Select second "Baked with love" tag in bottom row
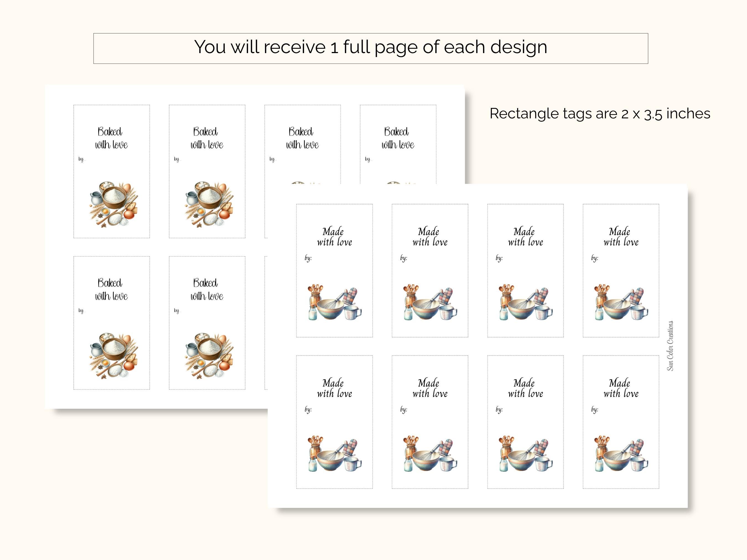 (207, 323)
